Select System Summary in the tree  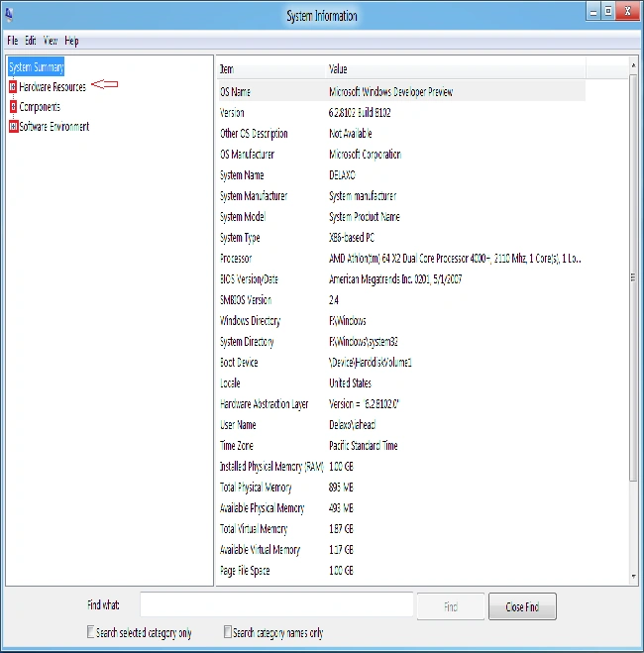pyautogui.click(x=37, y=67)
